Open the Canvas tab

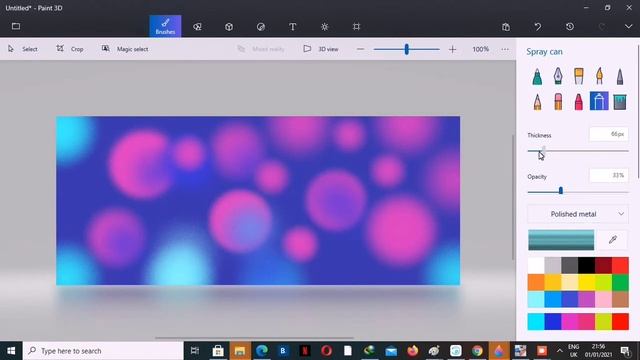pos(356,27)
